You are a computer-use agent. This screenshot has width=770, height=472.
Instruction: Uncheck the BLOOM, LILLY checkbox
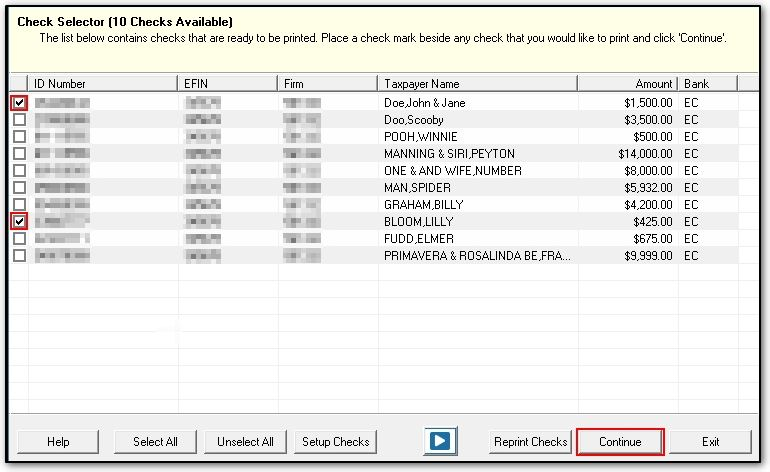pos(19,222)
